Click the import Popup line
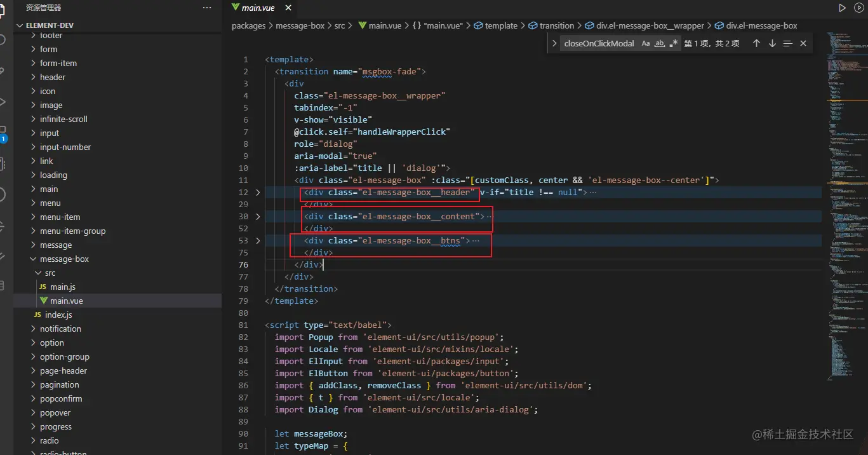The height and width of the screenshot is (455, 868). coord(389,337)
